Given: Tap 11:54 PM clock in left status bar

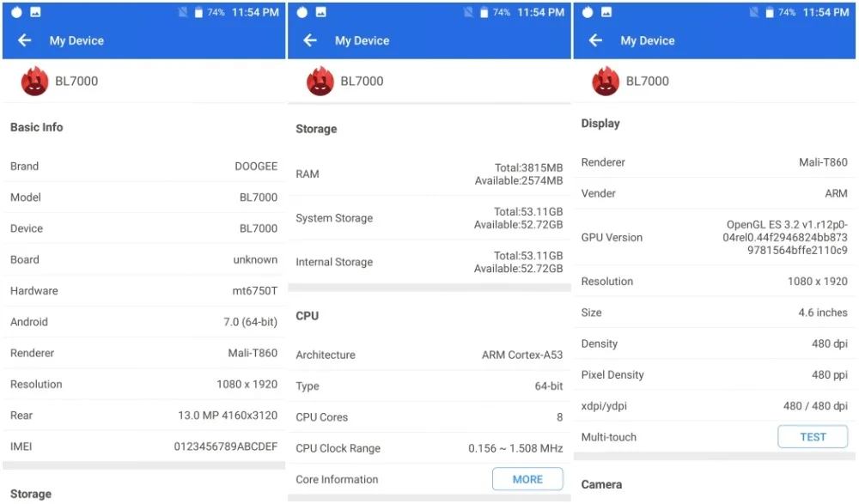Looking at the screenshot, I should point(255,12).
